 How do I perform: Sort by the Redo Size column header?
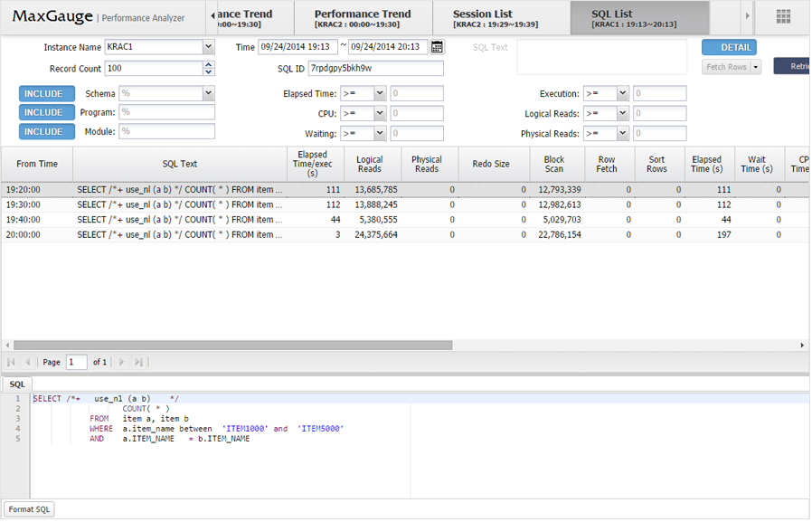[491, 164]
